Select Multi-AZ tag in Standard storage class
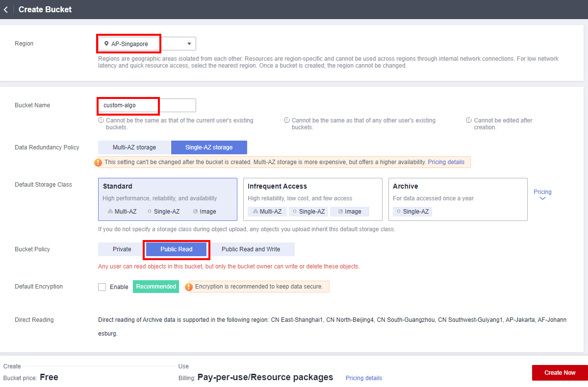Viewport: 588px width, 387px height. 122,212
